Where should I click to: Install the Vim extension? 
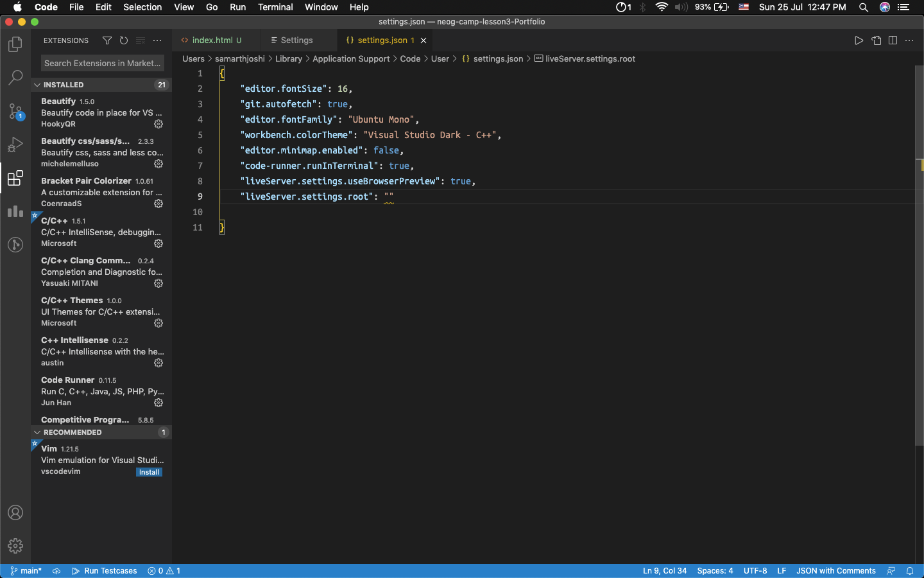(x=149, y=471)
